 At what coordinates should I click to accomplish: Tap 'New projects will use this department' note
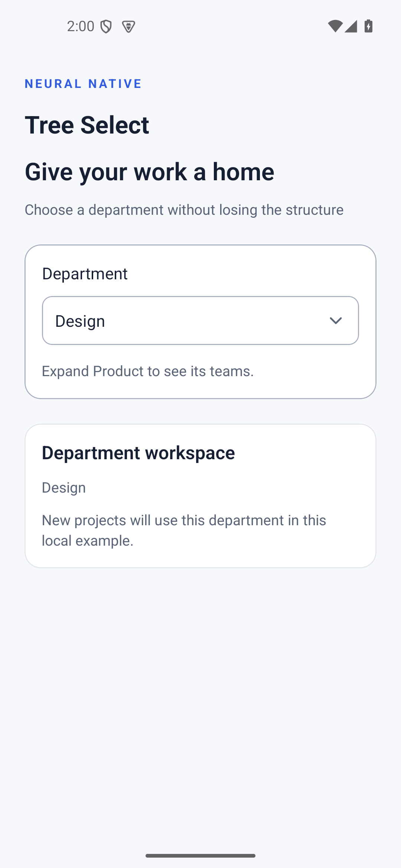184,530
